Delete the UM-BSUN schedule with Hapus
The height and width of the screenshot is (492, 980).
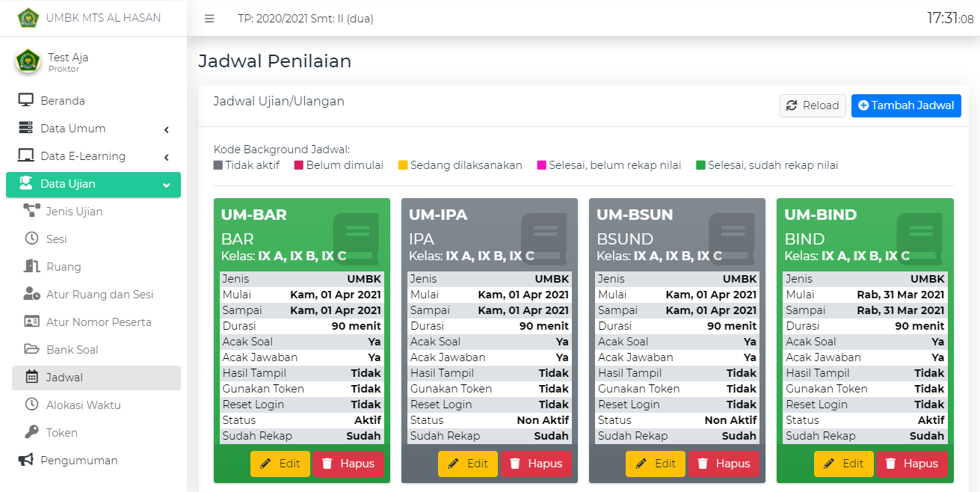pyautogui.click(x=723, y=464)
